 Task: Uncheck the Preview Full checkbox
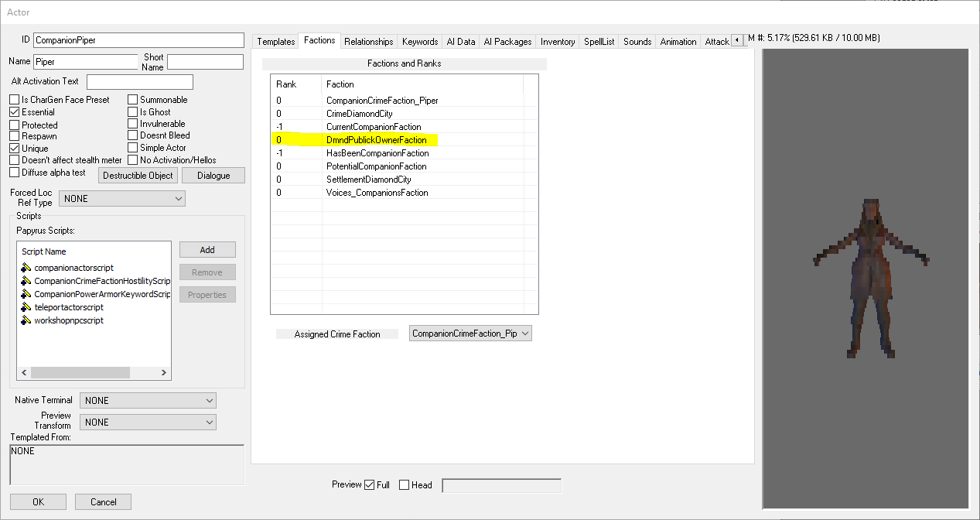click(369, 485)
